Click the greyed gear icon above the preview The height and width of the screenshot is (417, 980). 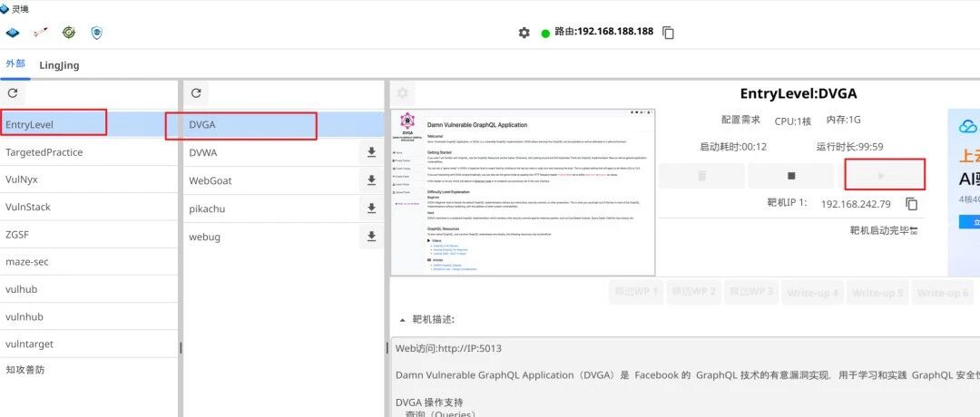click(403, 93)
